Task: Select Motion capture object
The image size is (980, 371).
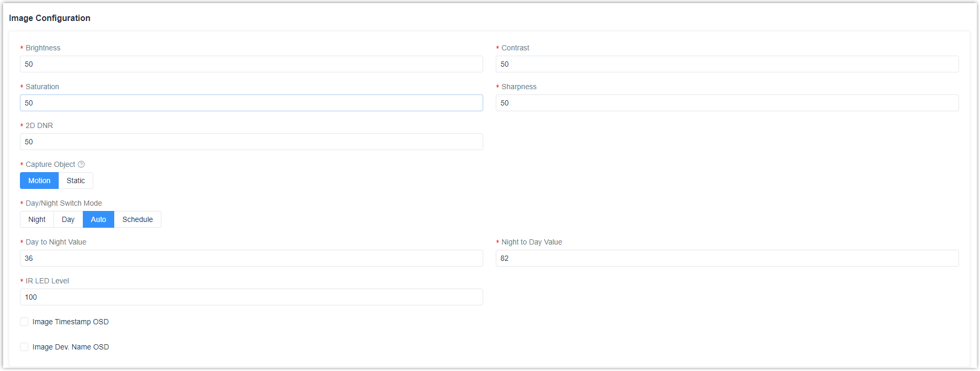Action: [x=39, y=181]
